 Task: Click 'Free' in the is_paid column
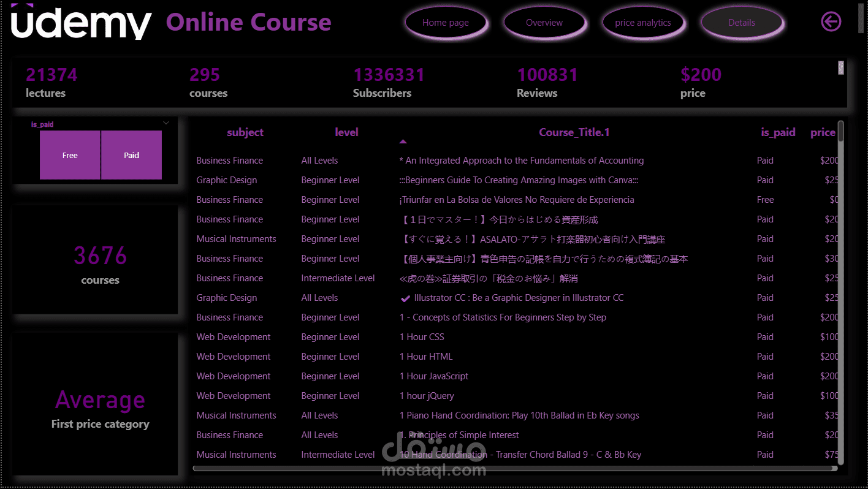(765, 200)
